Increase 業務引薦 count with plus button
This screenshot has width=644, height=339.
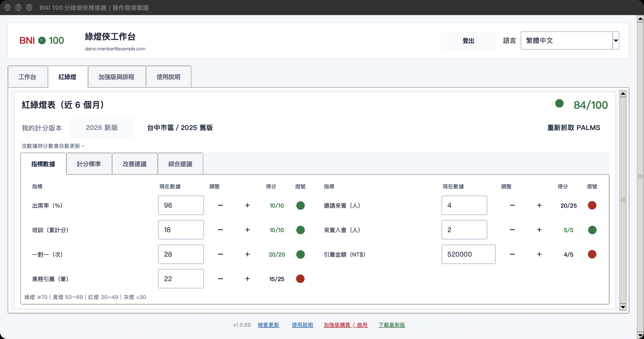(247, 278)
